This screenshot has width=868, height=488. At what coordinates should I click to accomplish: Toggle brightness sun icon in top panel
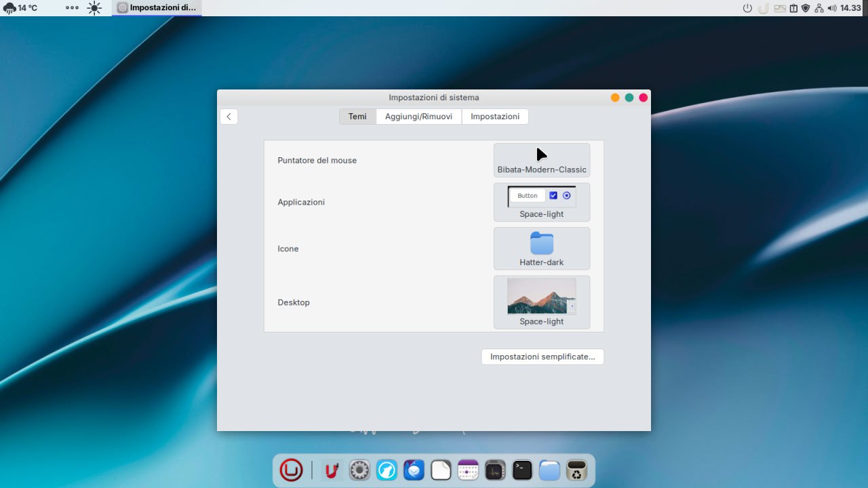click(94, 8)
